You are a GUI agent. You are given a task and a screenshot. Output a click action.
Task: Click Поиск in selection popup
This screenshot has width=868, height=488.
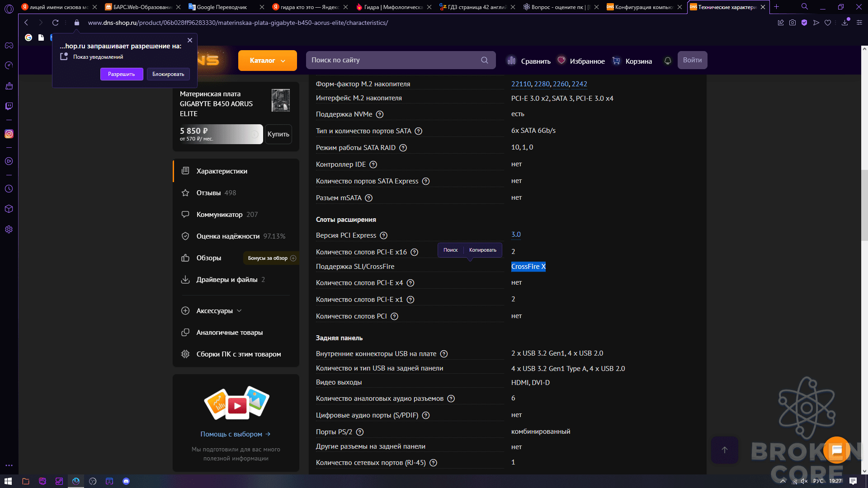point(450,250)
